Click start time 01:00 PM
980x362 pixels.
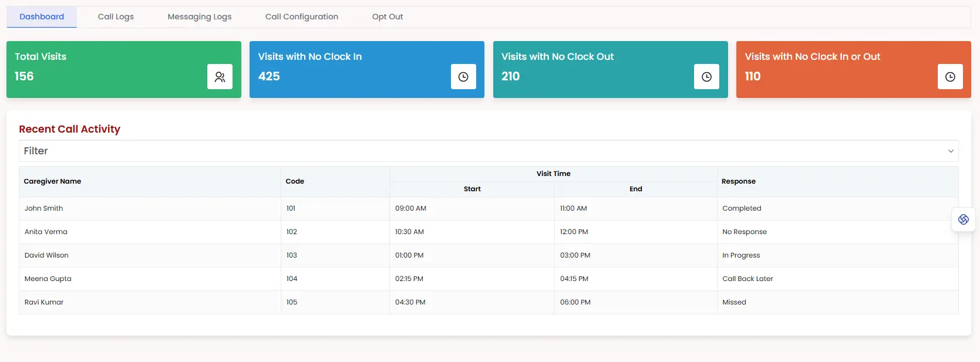point(409,255)
